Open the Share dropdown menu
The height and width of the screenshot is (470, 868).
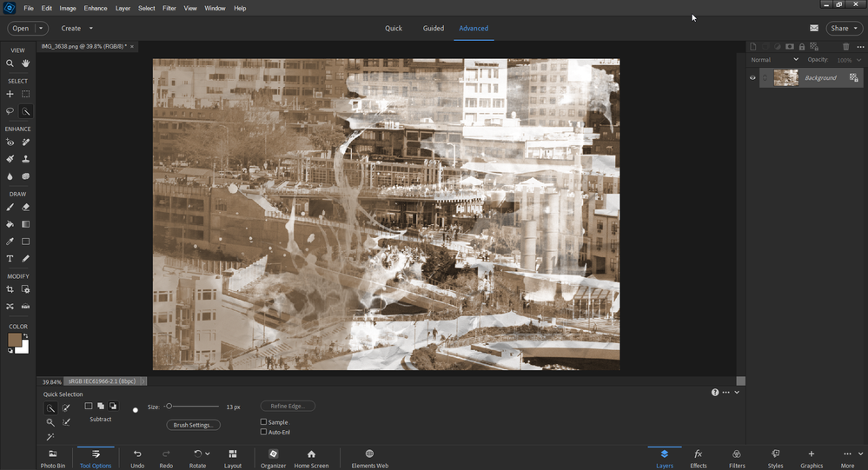(x=845, y=28)
